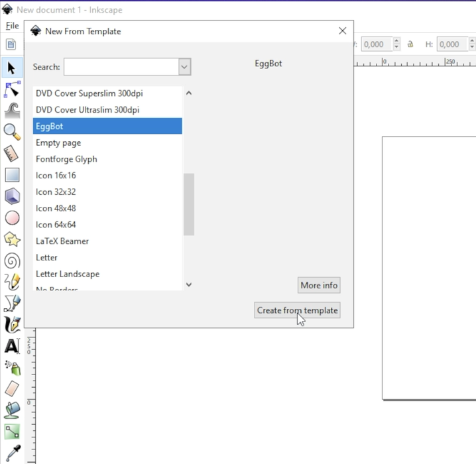The height and width of the screenshot is (464, 476).
Task: Select the Calligraphy tool
Action: [x=12, y=324]
